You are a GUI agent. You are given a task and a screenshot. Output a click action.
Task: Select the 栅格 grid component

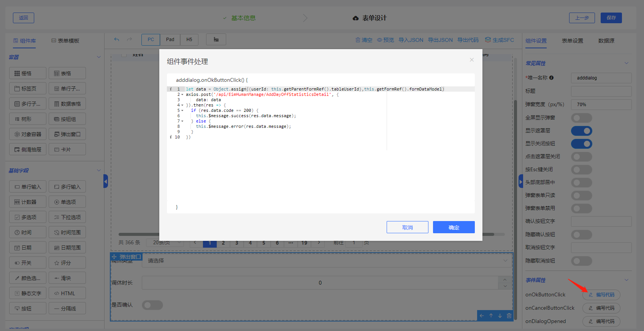pos(28,73)
